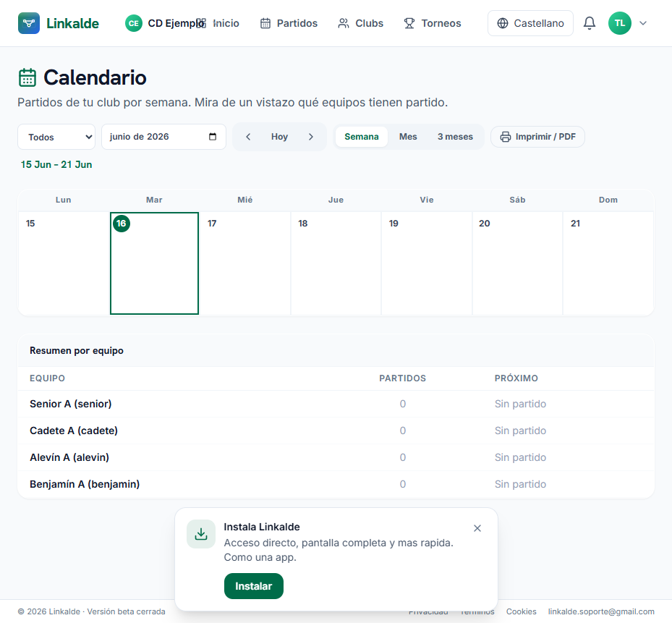Select highlighted day 16 cell
The image size is (672, 623).
[154, 263]
